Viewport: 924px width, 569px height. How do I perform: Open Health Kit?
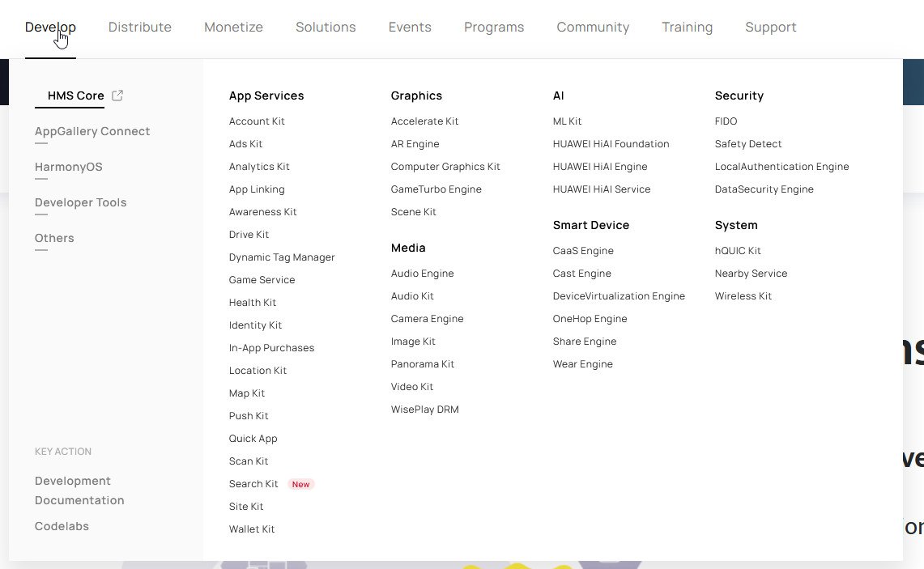tap(252, 303)
